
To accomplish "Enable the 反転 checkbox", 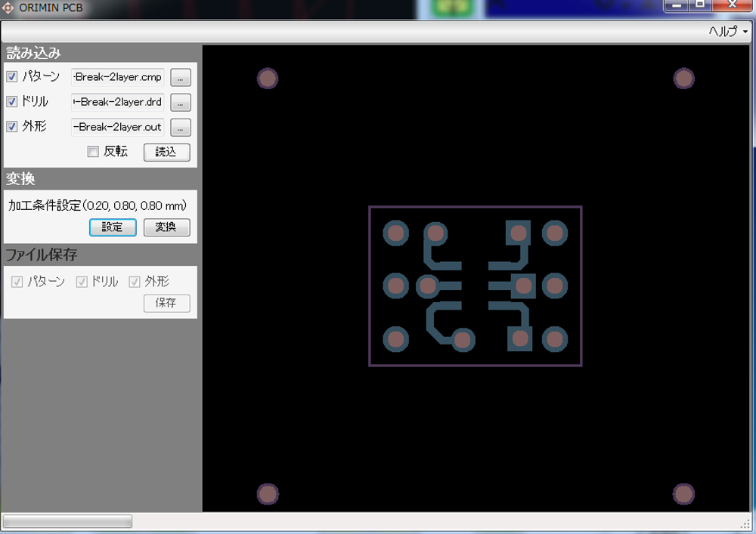I will pyautogui.click(x=93, y=151).
